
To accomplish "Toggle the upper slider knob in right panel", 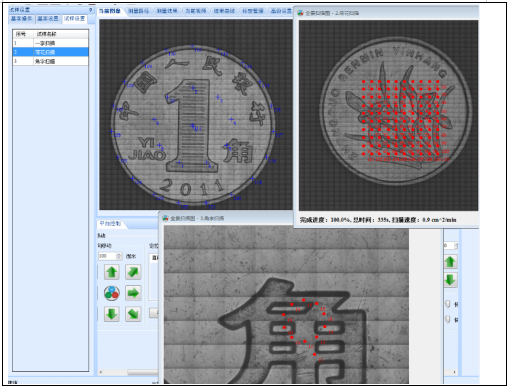I will [448, 304].
